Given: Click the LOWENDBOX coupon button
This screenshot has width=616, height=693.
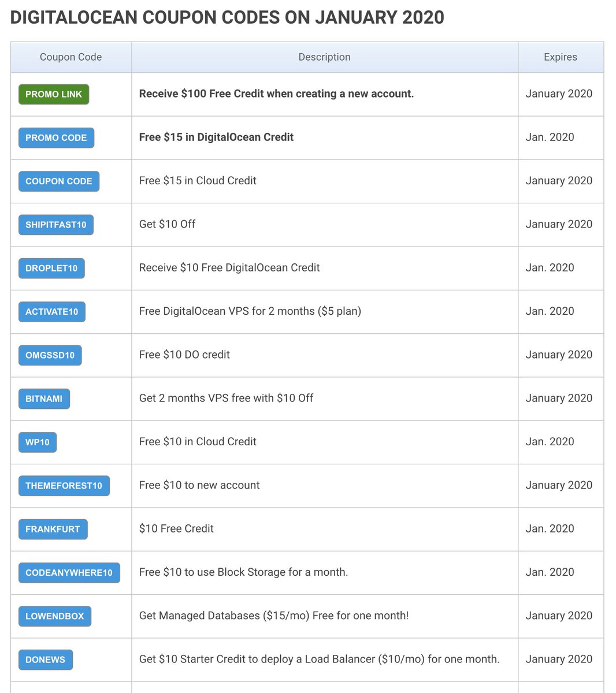Looking at the screenshot, I should pyautogui.click(x=55, y=616).
